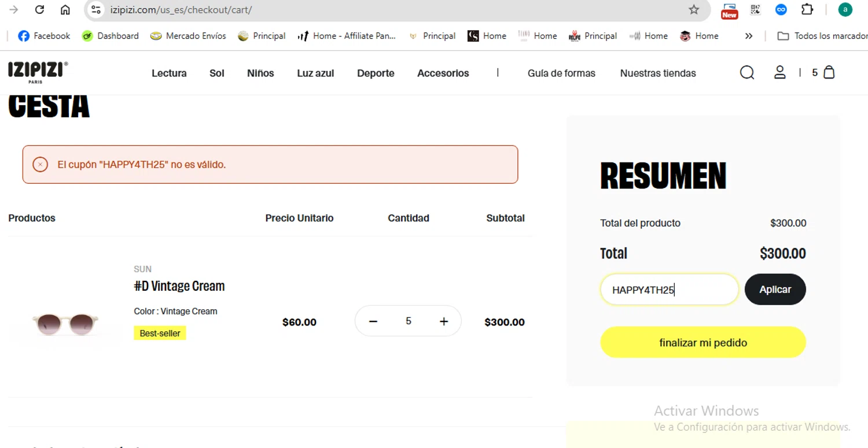Open the Luz azul menu
Screen dimensions: 868x448
[315, 73]
